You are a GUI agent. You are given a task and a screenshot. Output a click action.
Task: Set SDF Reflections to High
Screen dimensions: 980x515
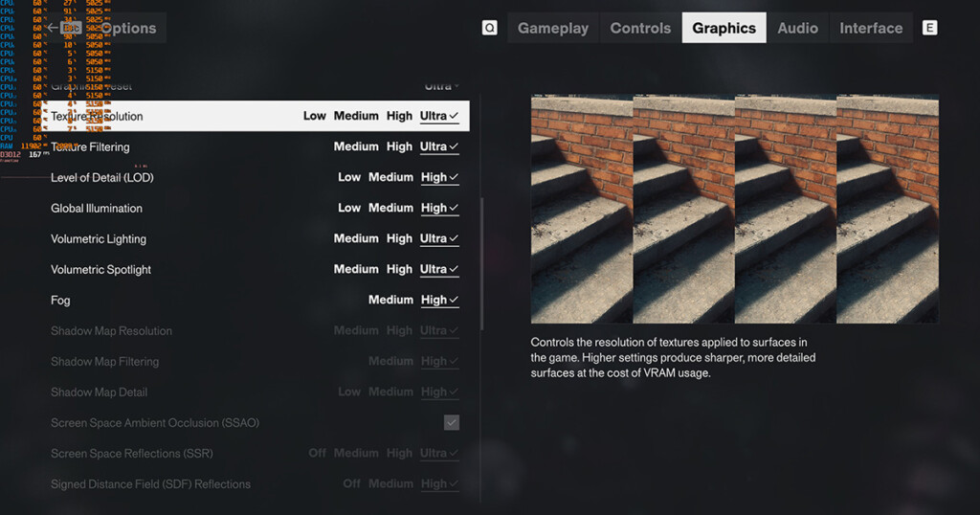(440, 483)
